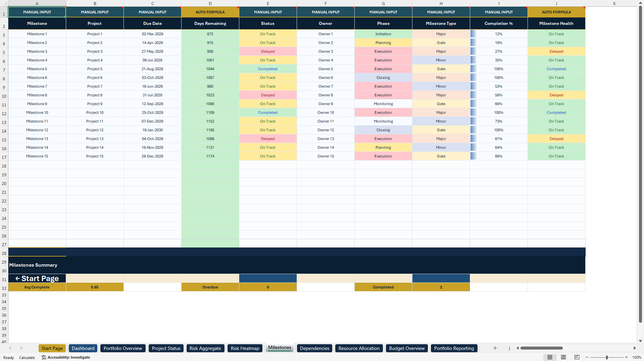Zoom out with the minus icon
The height and width of the screenshot is (361, 644).
click(587, 357)
